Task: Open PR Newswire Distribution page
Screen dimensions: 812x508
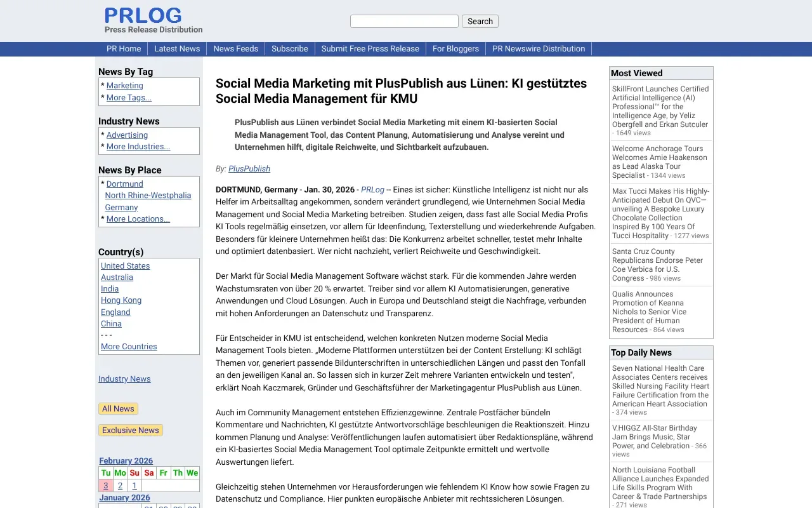Action: [x=539, y=49]
